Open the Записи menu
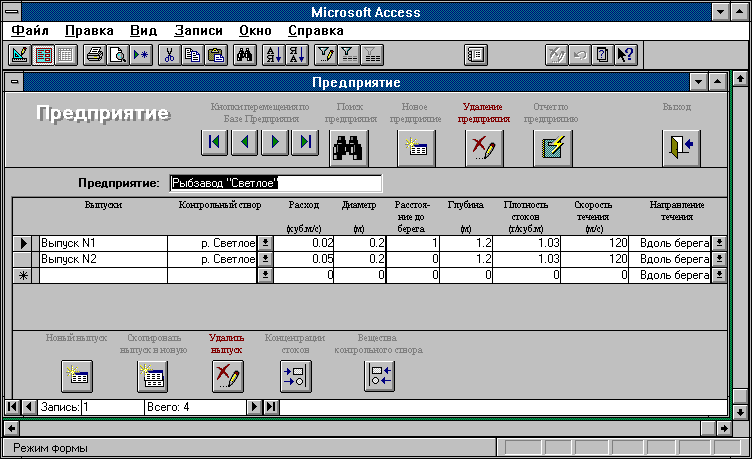 point(197,30)
